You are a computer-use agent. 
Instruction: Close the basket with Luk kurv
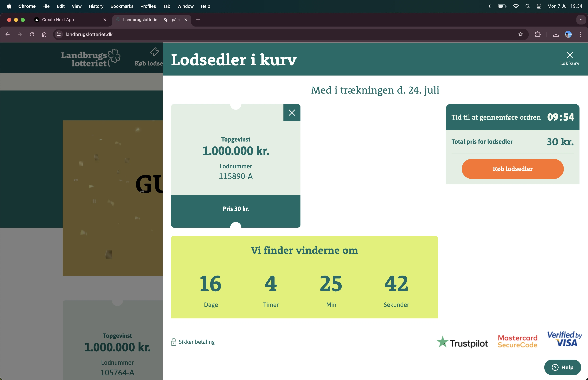click(569, 58)
